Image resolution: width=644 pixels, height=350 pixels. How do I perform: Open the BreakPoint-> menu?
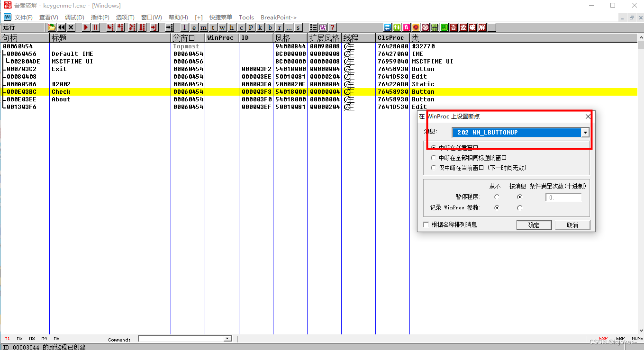point(279,18)
